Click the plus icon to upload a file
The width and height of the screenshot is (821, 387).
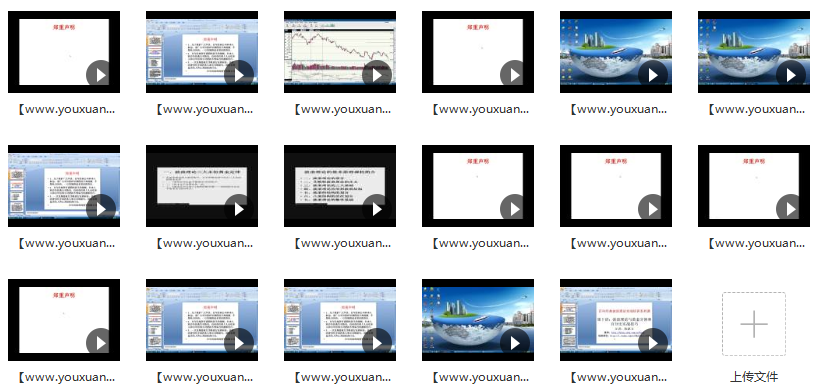pyautogui.click(x=754, y=324)
